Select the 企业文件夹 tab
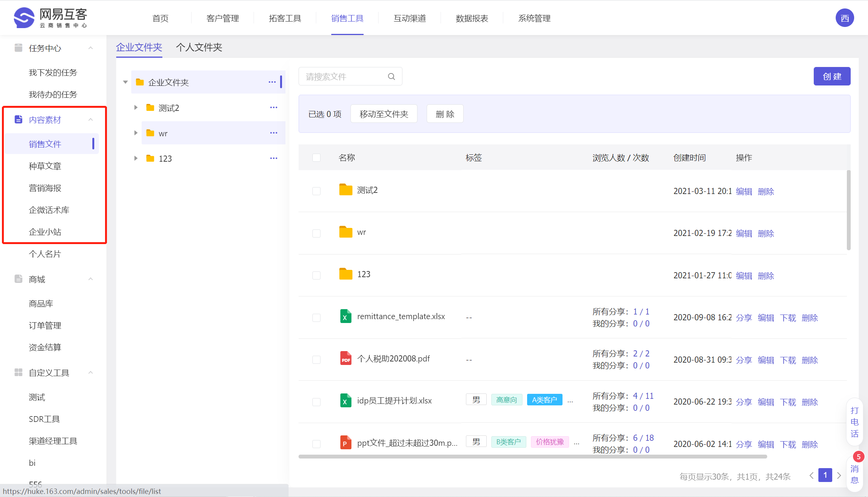The height and width of the screenshot is (497, 868). pyautogui.click(x=139, y=47)
